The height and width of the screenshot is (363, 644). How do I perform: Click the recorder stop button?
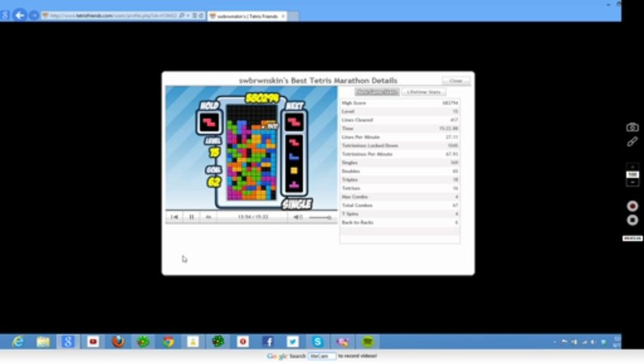[x=632, y=220]
